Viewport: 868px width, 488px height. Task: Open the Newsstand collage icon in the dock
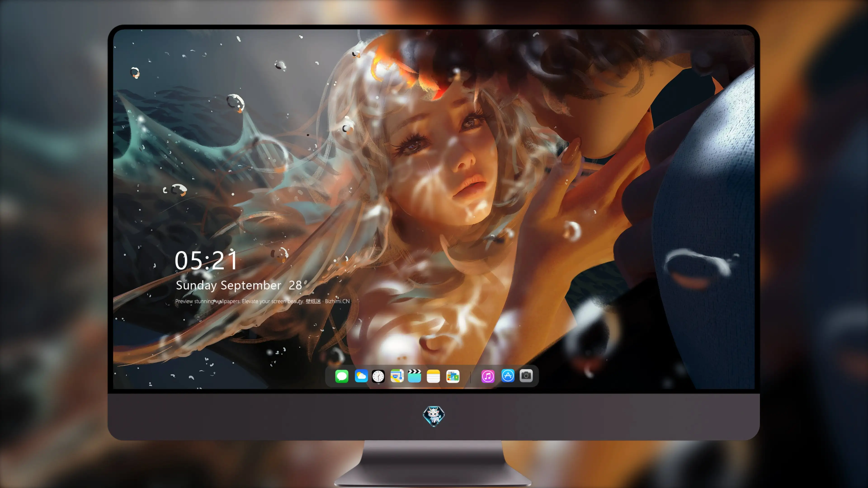click(453, 376)
